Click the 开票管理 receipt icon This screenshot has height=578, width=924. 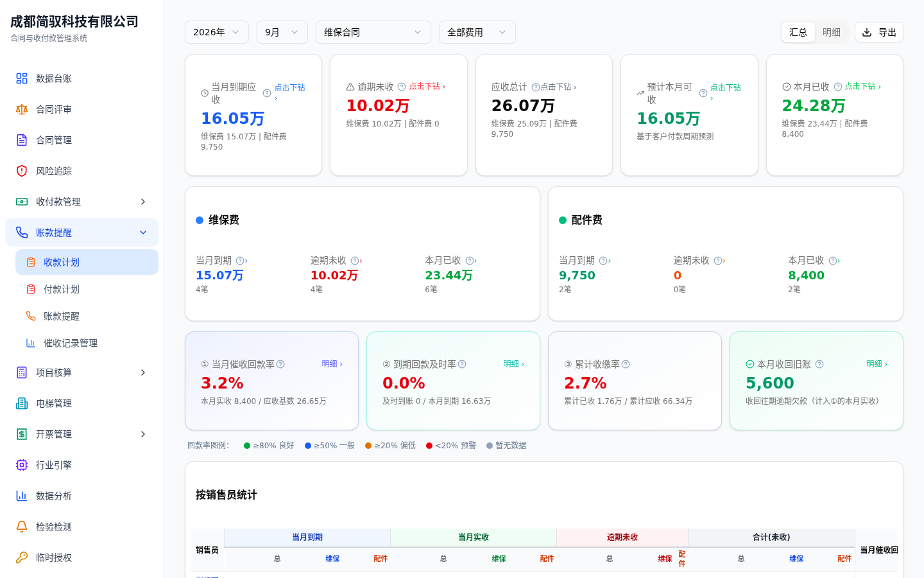[x=22, y=434]
